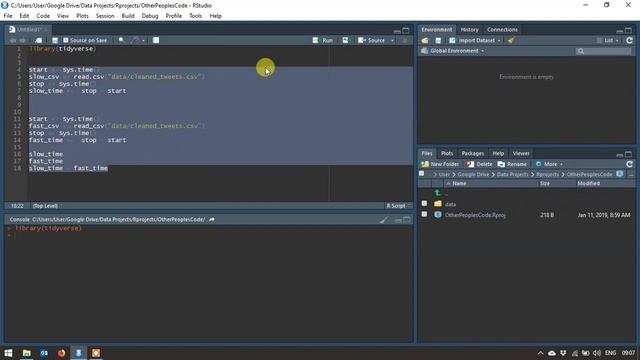The image size is (640, 360).
Task: Click the Windows Start button
Action: tap(8, 353)
